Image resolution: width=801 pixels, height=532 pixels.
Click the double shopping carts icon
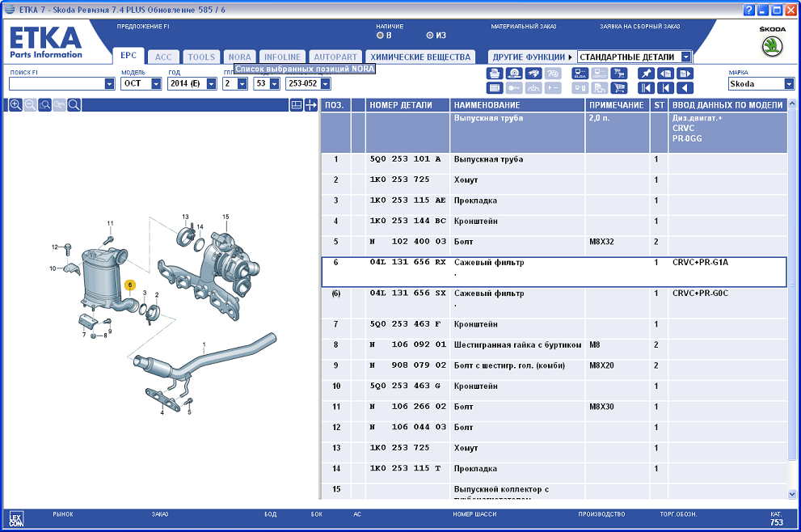coord(618,74)
